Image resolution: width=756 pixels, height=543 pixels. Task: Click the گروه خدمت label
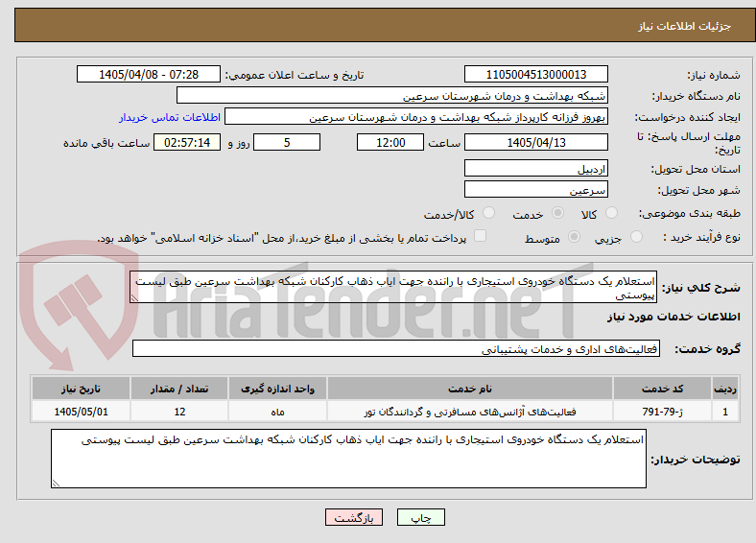(x=707, y=348)
